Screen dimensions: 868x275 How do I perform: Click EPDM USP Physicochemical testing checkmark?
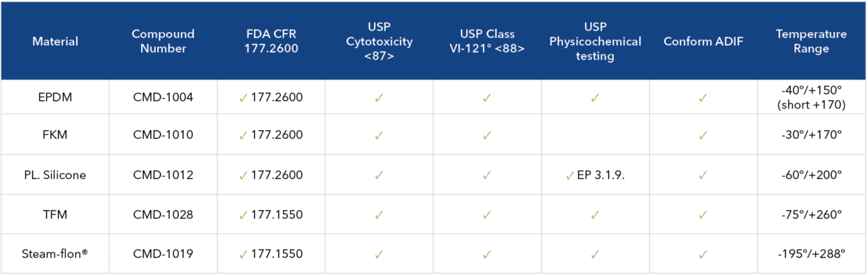pos(595,98)
